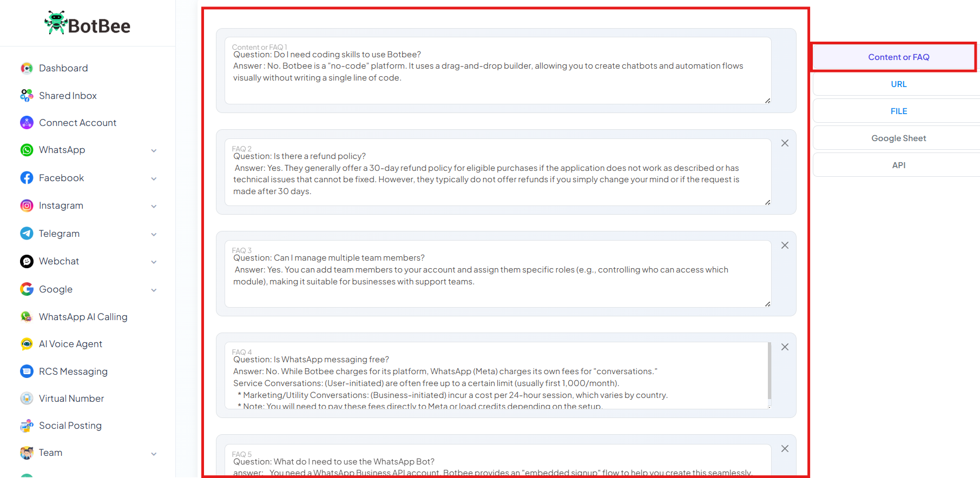Image resolution: width=980 pixels, height=478 pixels.
Task: Open WhatsApp AI Calling section
Action: point(83,317)
